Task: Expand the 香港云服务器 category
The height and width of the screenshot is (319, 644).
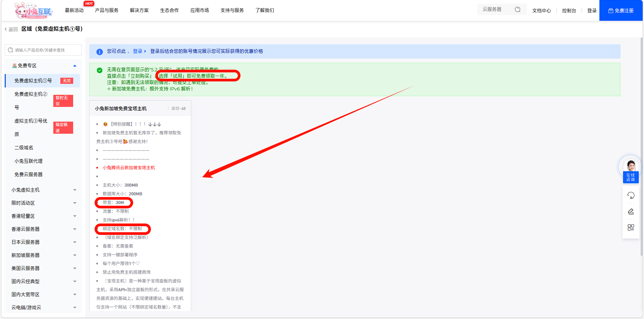Action: click(75, 229)
